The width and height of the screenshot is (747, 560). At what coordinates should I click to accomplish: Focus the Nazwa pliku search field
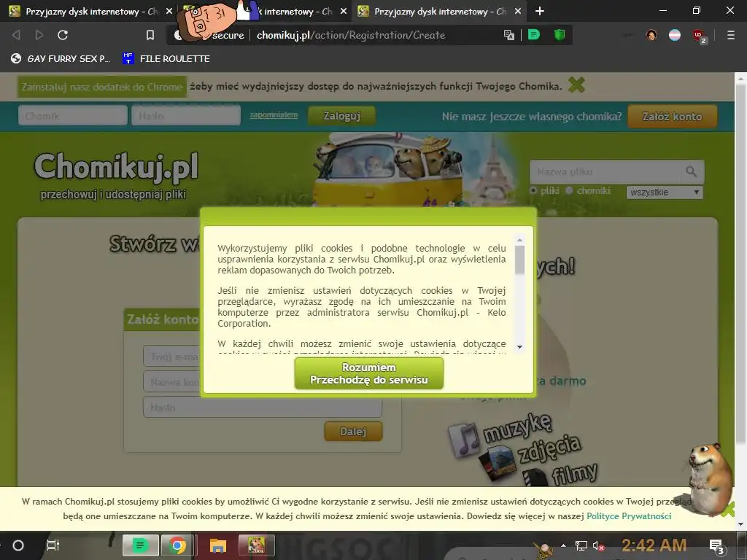coord(605,171)
